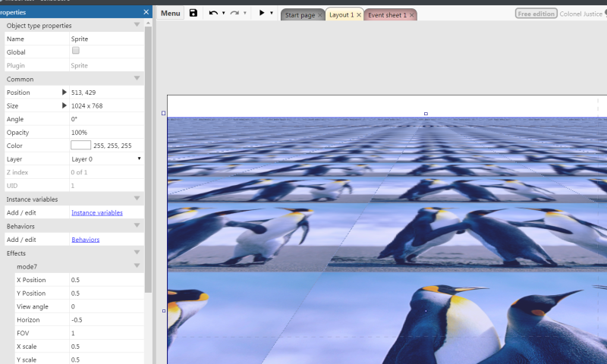The image size is (607, 364).
Task: Click the Free edition button
Action: [x=536, y=14]
